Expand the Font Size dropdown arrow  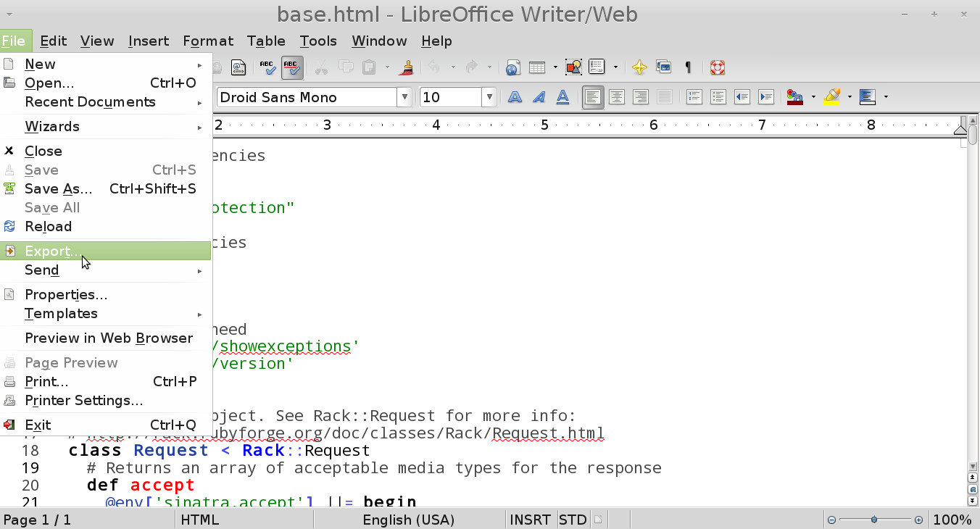(x=489, y=97)
